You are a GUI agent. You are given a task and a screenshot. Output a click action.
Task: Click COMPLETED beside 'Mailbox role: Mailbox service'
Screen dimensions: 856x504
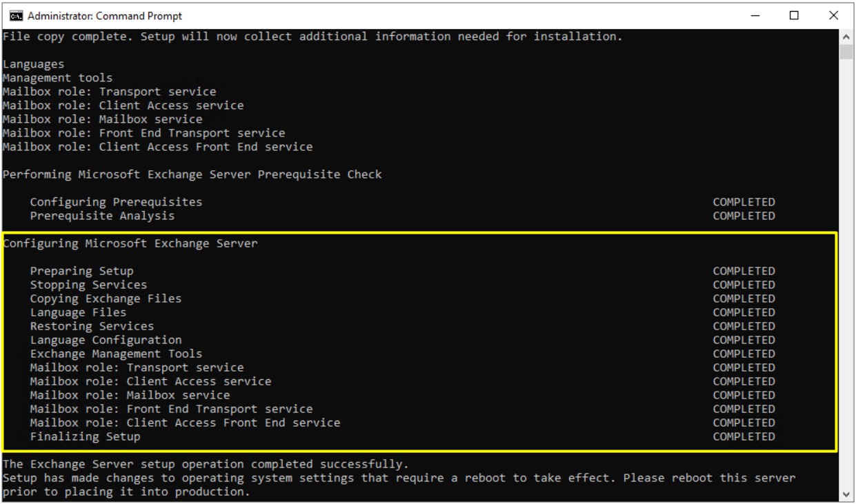pyautogui.click(x=744, y=395)
